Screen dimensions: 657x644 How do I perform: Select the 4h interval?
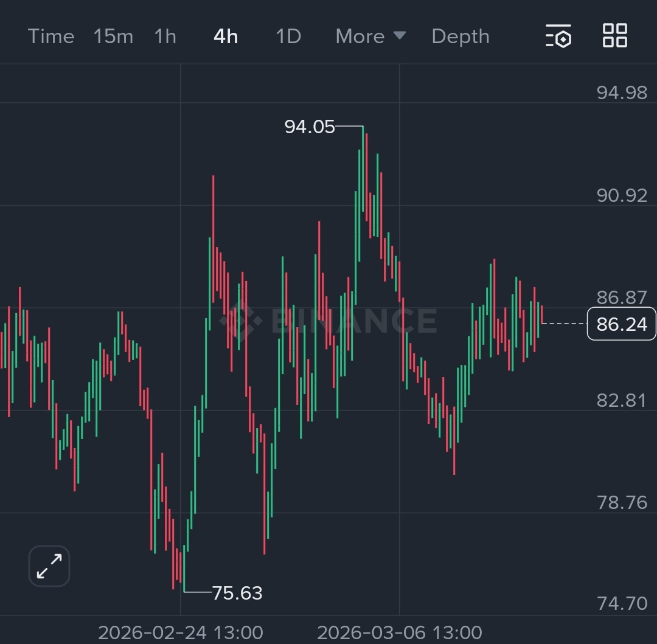(x=226, y=36)
